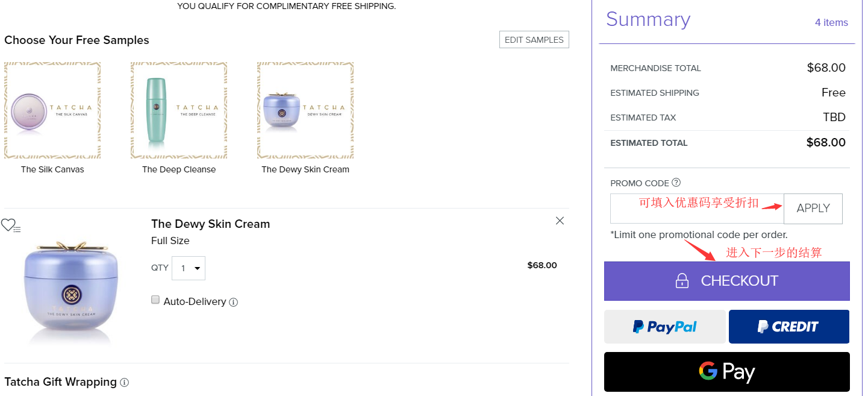Screen dimensions: 868x396
Task: Click the wishlist heart icon
Action: [8, 225]
